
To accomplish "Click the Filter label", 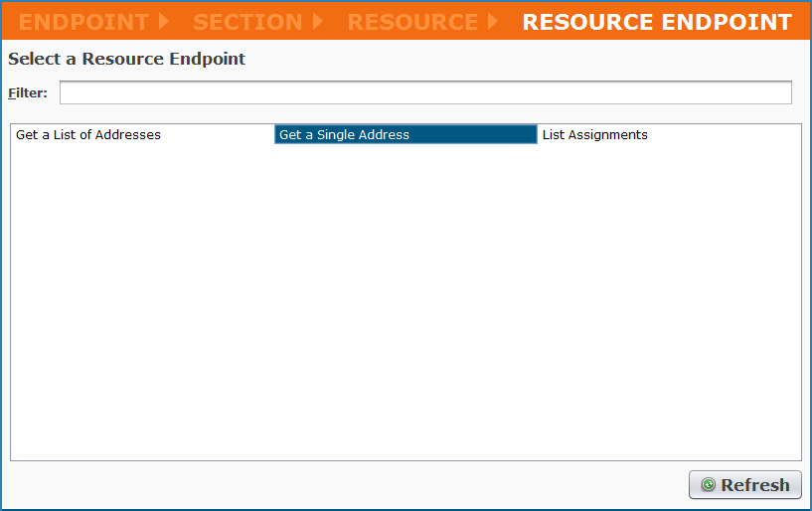I will point(28,92).
